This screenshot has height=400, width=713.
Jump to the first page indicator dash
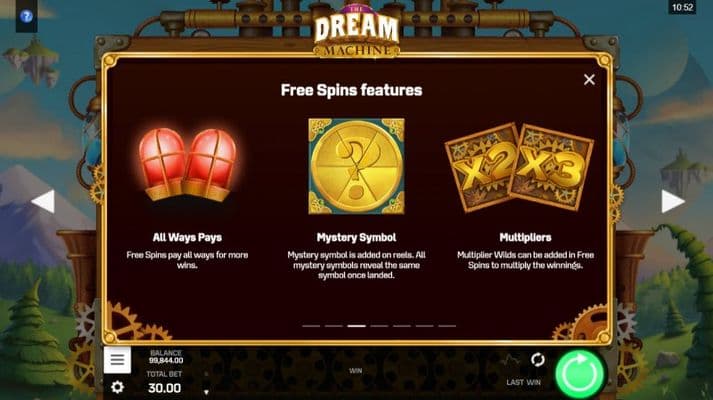pos(311,326)
